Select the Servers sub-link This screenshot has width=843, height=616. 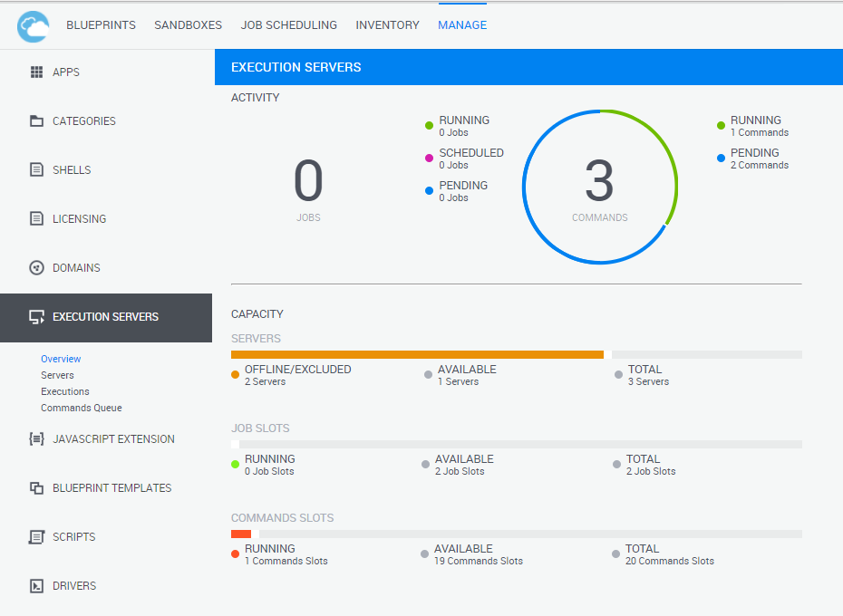[57, 375]
